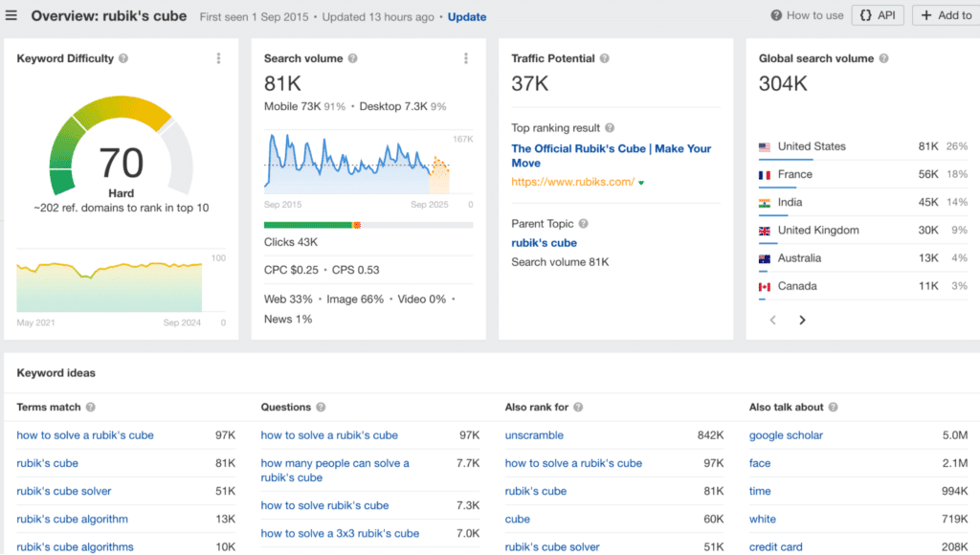Open the API button
This screenshot has height=555, width=980.
click(877, 15)
